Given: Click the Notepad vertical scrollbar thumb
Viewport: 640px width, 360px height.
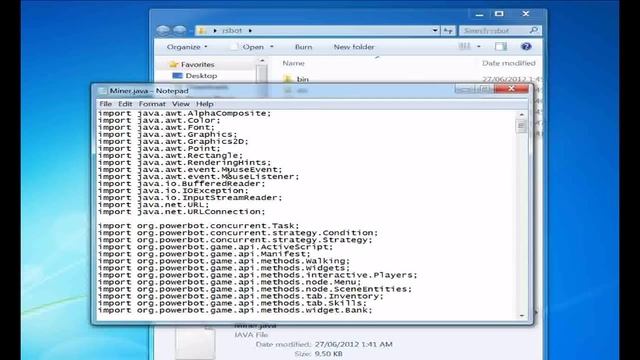Looking at the screenshot, I should (521, 126).
